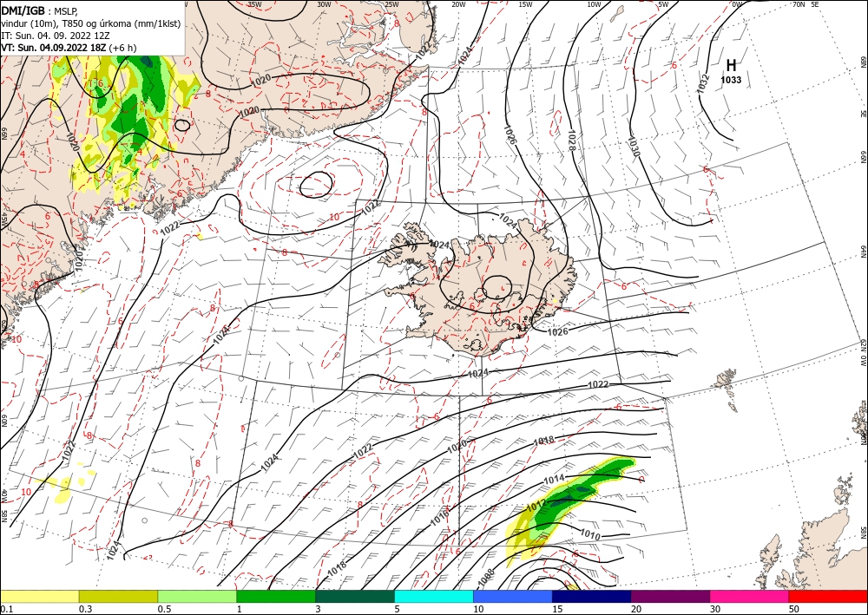This screenshot has height=615, width=868.
Task: Click the '30' legend scale value
Action: pos(716,608)
